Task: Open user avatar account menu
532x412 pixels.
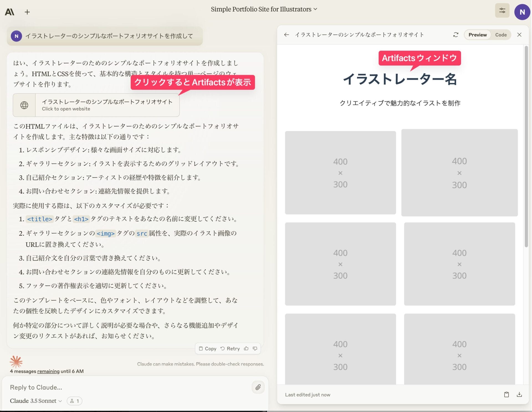Action: click(x=522, y=12)
